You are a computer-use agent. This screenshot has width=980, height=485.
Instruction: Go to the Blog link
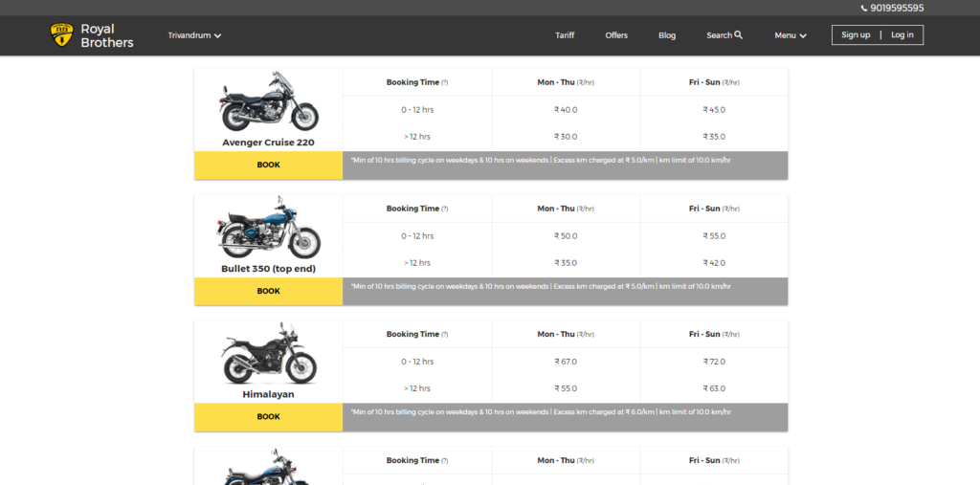tap(667, 35)
